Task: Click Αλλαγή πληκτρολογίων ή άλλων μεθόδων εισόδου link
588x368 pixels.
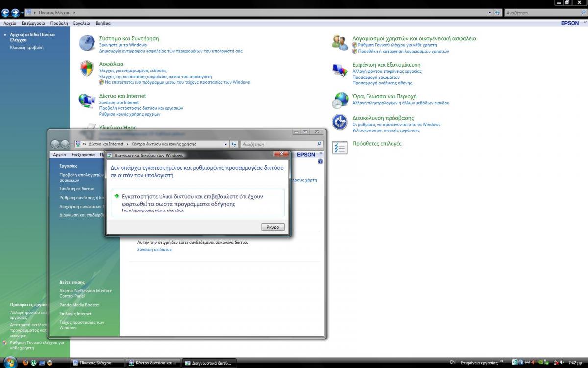Action: click(x=401, y=103)
